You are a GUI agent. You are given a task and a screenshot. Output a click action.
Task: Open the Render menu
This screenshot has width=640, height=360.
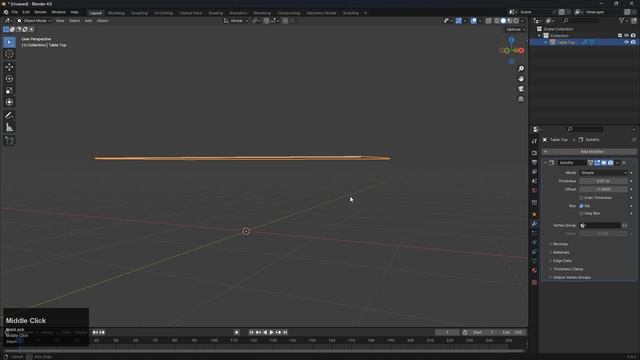(40, 12)
